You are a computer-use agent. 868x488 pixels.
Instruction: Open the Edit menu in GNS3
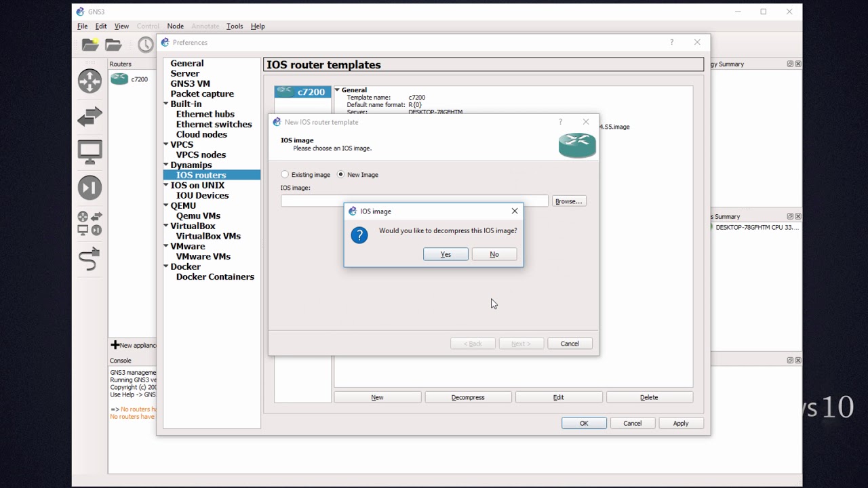[x=101, y=26]
